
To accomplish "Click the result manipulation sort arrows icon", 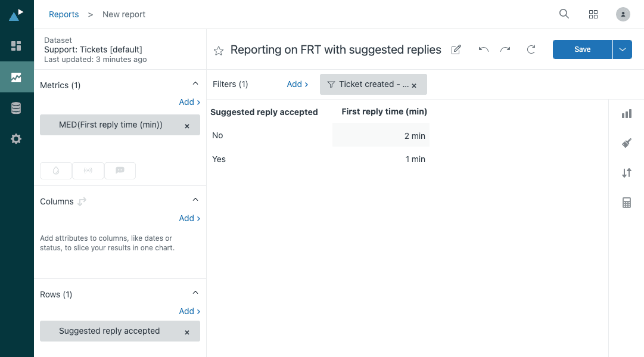I will (x=626, y=173).
